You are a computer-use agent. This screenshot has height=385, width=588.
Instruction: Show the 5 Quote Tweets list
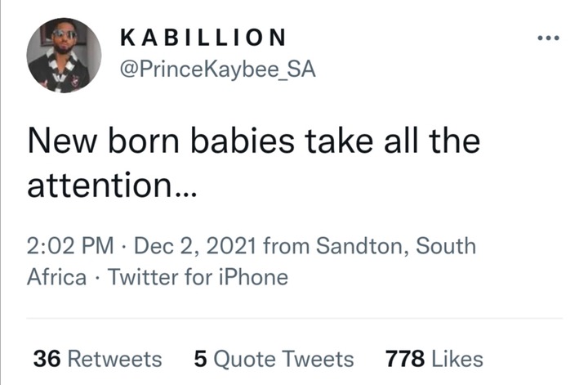[x=274, y=359]
